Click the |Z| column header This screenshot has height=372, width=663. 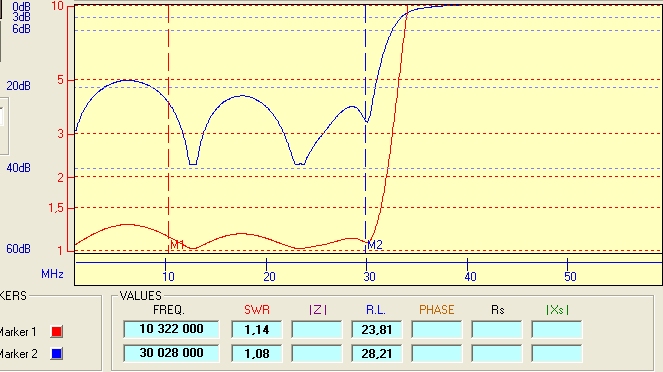tap(318, 310)
